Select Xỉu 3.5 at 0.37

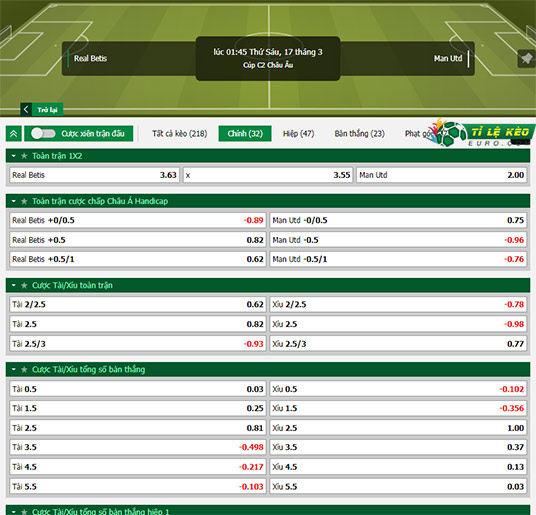398,447
